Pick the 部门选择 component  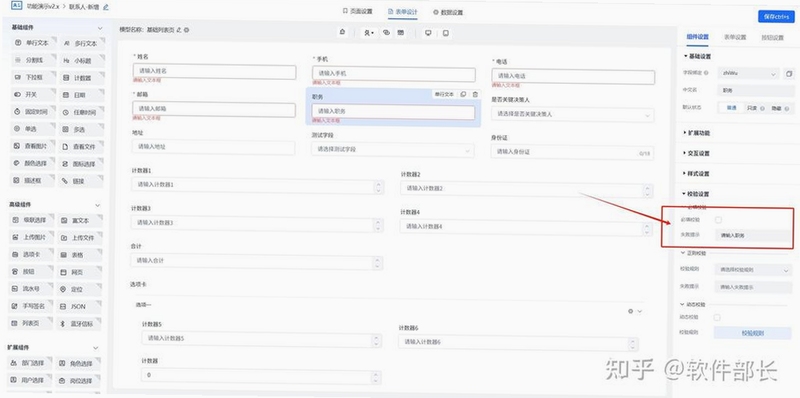[30, 363]
